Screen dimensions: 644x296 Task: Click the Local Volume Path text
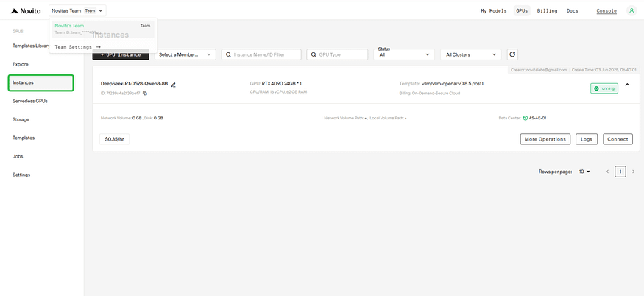[x=388, y=118]
